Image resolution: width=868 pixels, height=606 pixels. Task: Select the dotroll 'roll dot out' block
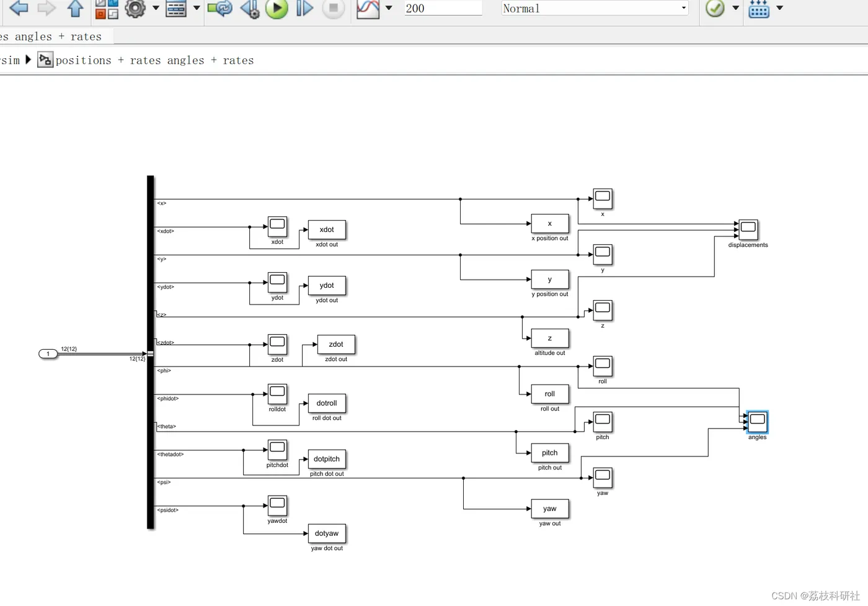point(327,403)
